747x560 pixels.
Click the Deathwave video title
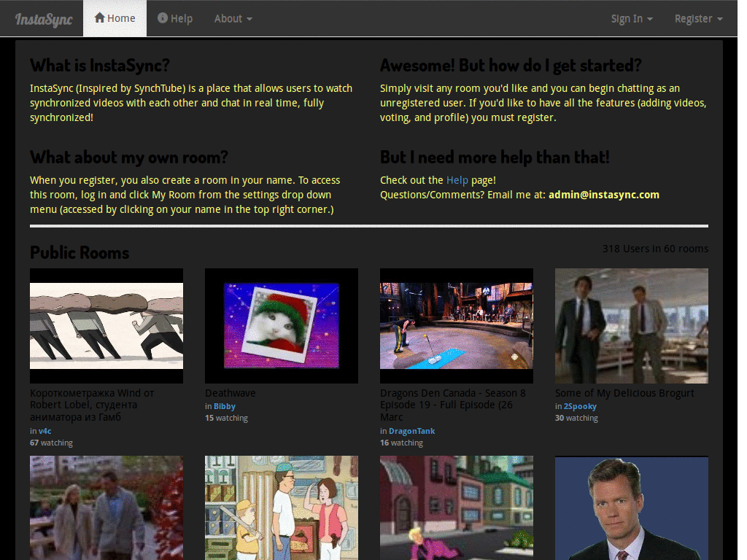(x=231, y=393)
